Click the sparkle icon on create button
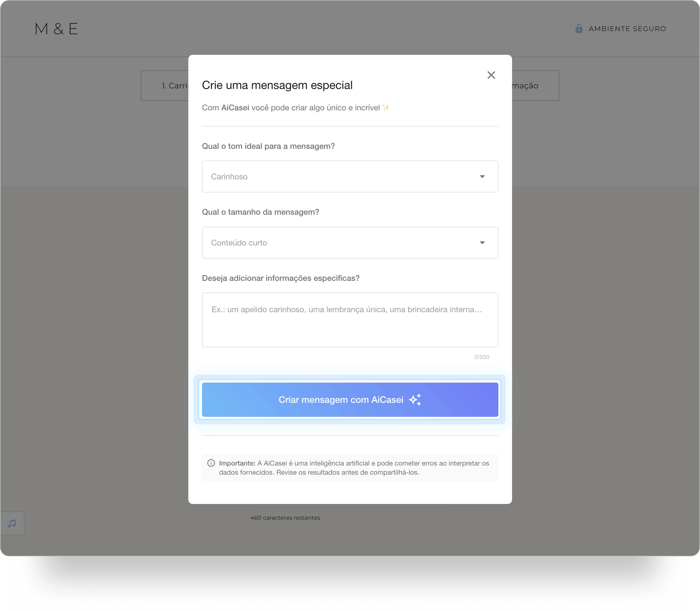700x611 pixels. click(415, 399)
